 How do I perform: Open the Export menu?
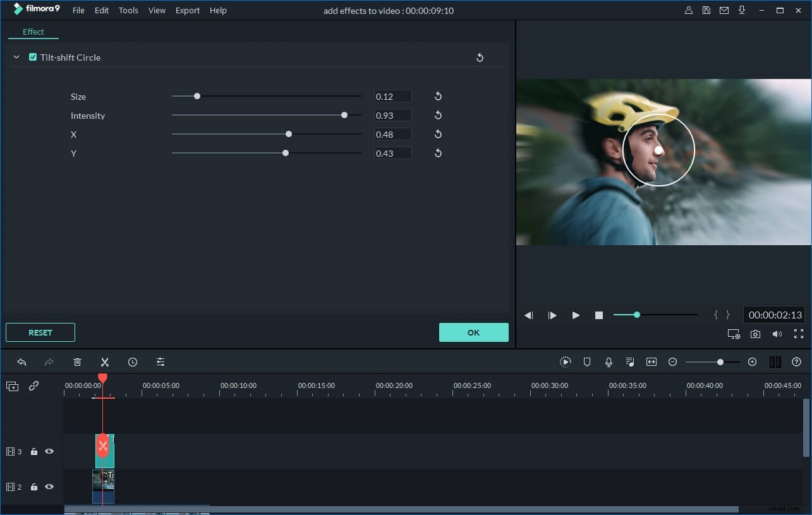[187, 10]
